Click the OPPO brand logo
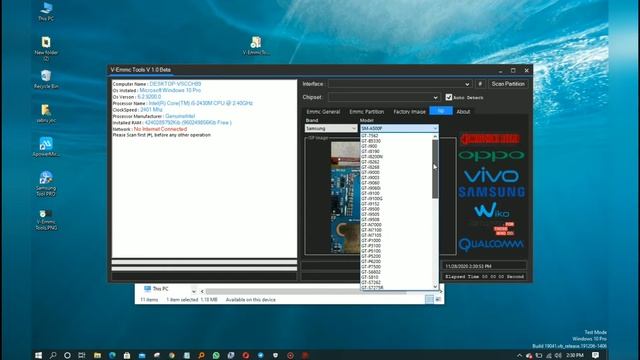Image resolution: width=640 pixels, height=360 pixels. pyautogui.click(x=491, y=155)
